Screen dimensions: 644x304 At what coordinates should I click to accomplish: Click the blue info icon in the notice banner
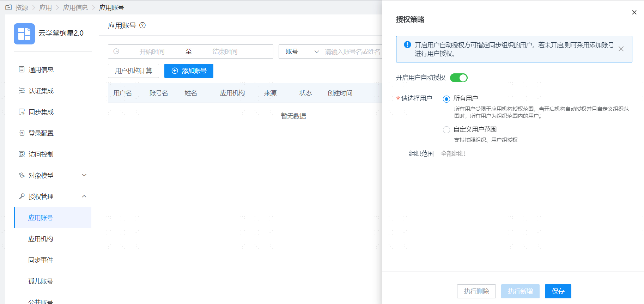point(407,45)
